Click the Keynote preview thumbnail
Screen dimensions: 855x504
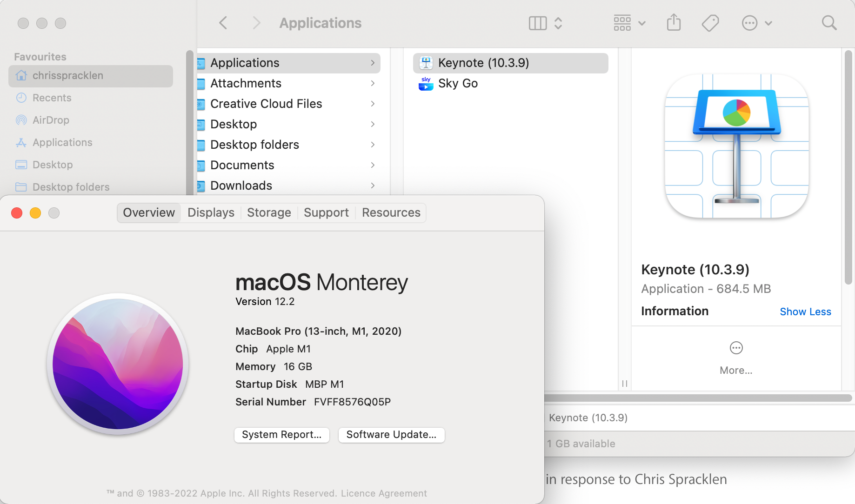pyautogui.click(x=736, y=146)
